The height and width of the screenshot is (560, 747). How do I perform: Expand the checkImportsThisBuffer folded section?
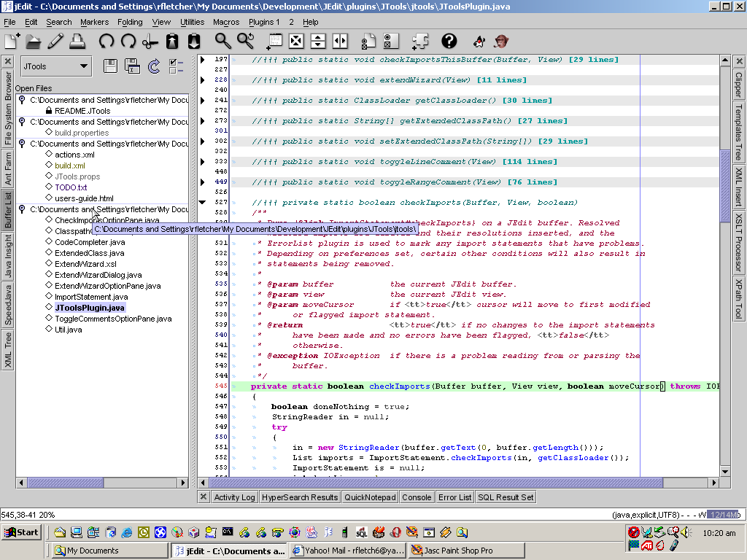pos(204,59)
